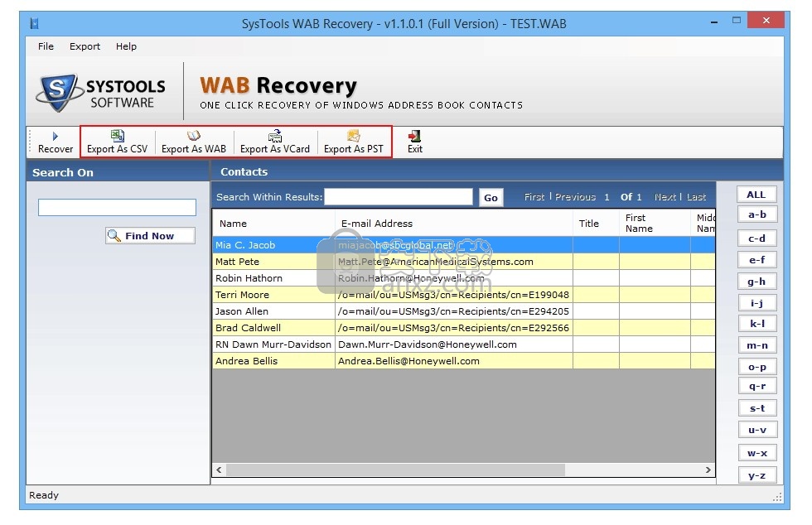The height and width of the screenshot is (525, 812).
Task: Open the Help menu
Action: (126, 46)
